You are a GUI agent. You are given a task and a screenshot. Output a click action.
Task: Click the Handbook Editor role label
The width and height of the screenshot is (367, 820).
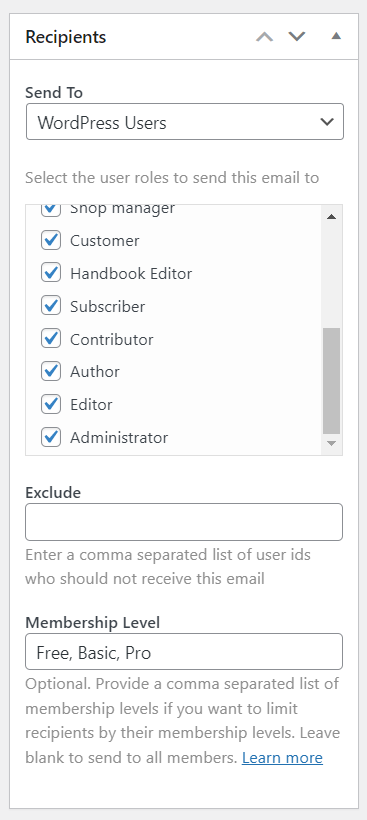(x=131, y=274)
